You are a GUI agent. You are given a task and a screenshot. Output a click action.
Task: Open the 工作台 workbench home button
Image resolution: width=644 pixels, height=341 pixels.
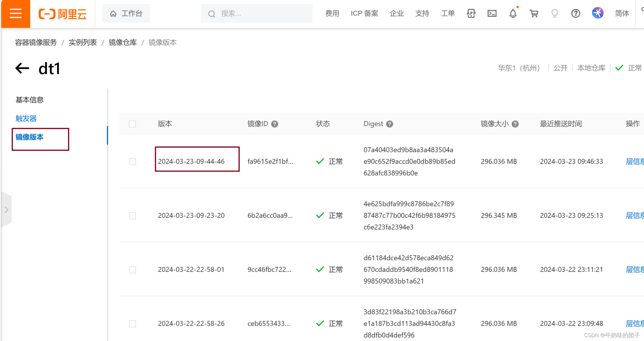[x=126, y=13]
